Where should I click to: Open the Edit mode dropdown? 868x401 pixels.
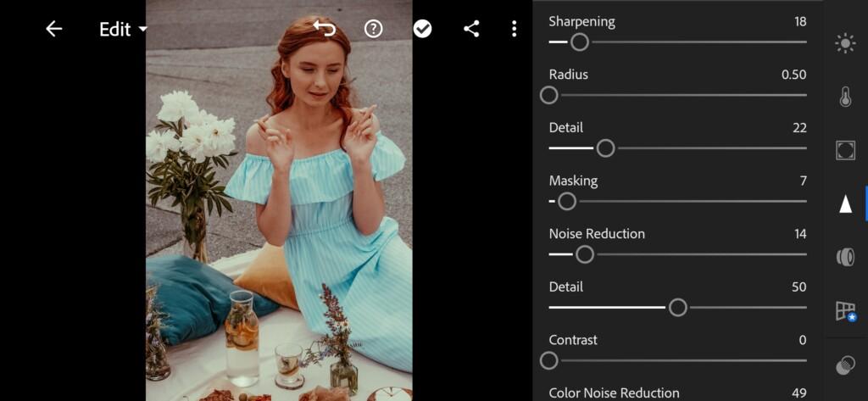(x=124, y=30)
